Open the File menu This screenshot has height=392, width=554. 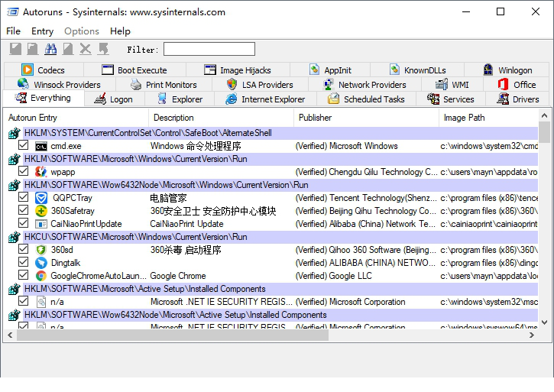(x=14, y=31)
